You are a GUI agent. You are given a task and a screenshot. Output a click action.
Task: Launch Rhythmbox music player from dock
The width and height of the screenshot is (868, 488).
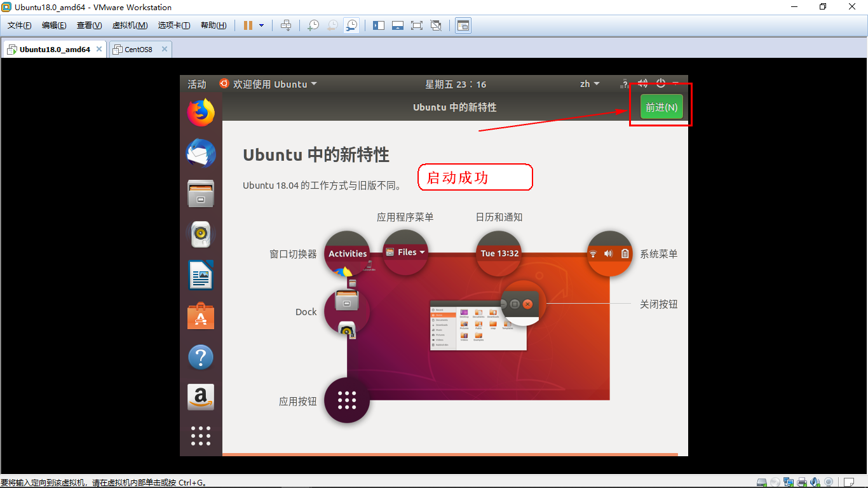coord(201,234)
